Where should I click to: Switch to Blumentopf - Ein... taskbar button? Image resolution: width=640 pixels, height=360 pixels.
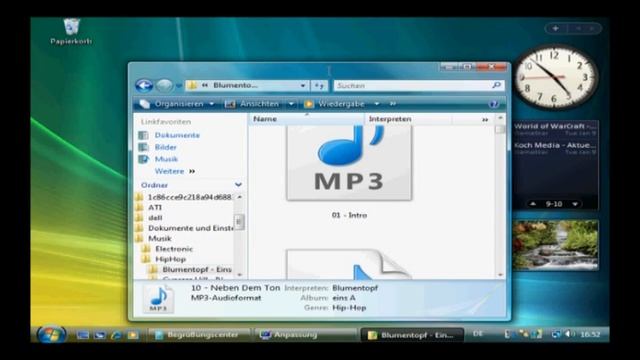coord(412,335)
